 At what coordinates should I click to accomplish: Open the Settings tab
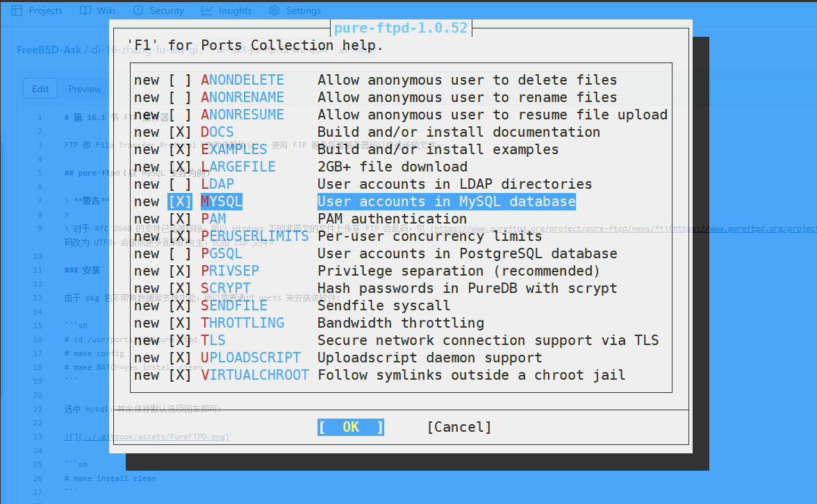[x=295, y=10]
